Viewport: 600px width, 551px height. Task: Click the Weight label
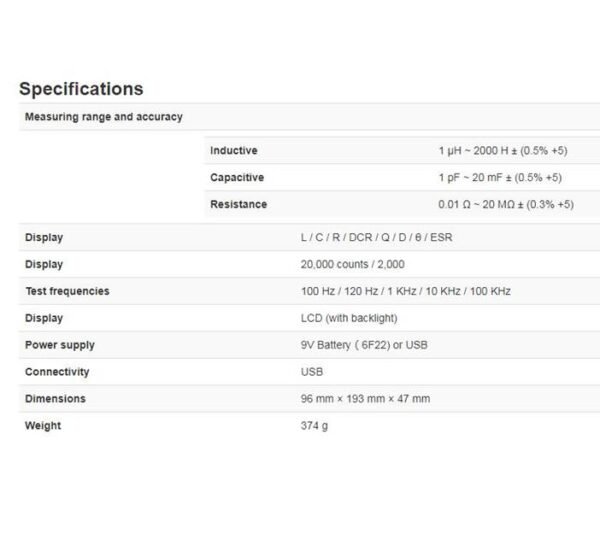pos(43,426)
